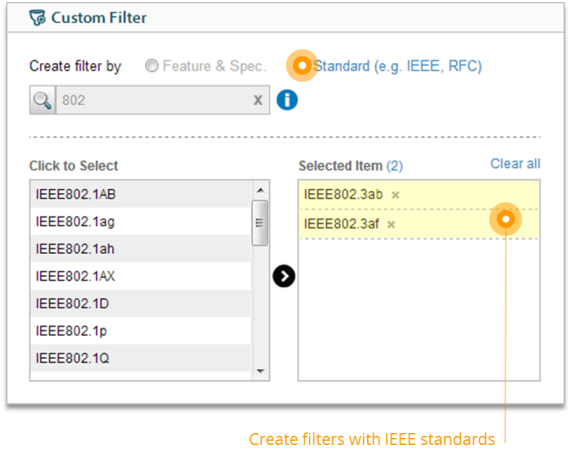
Task: Click the list scroll down arrow
Action: 260,371
